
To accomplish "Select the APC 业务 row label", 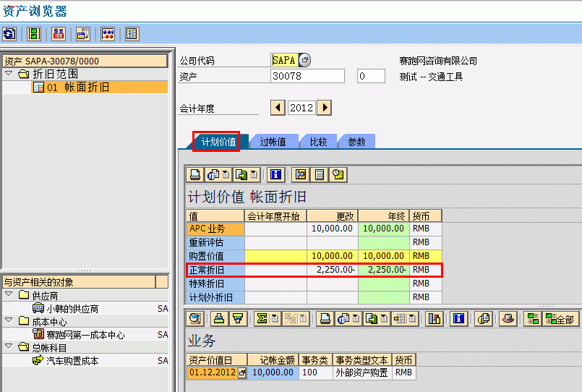I will pos(215,229).
